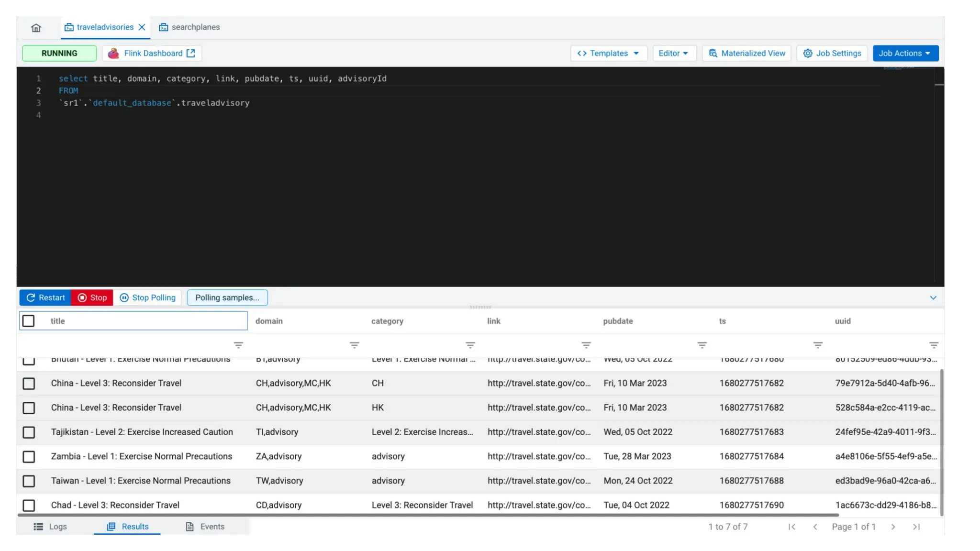Switch to the Events tab
The width and height of the screenshot is (980, 551).
click(x=205, y=527)
